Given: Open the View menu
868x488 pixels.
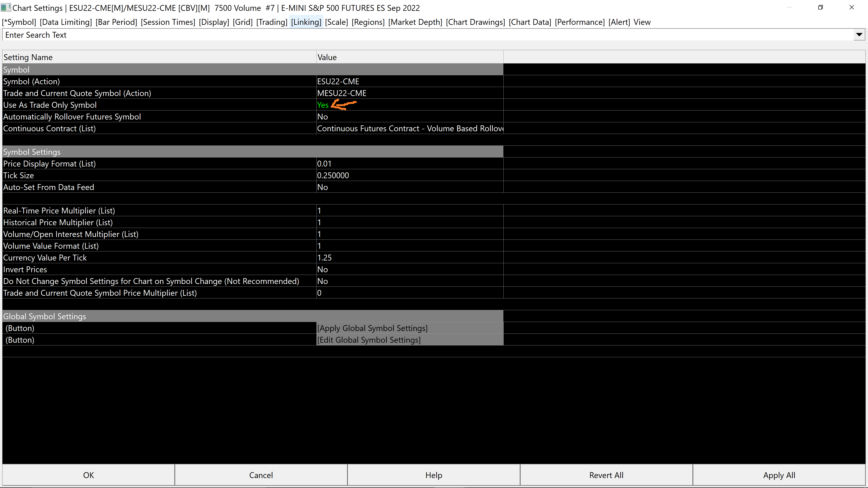Looking at the screenshot, I should 642,22.
